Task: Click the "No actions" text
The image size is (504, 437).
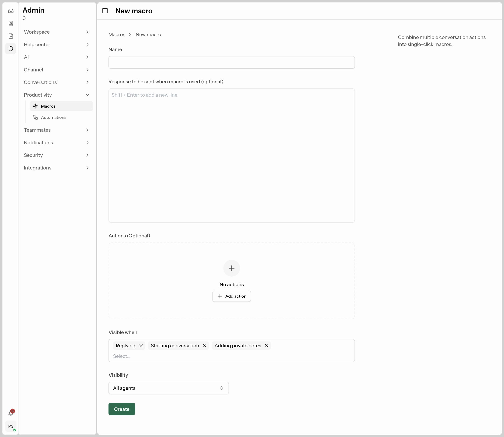Action: coord(231,284)
